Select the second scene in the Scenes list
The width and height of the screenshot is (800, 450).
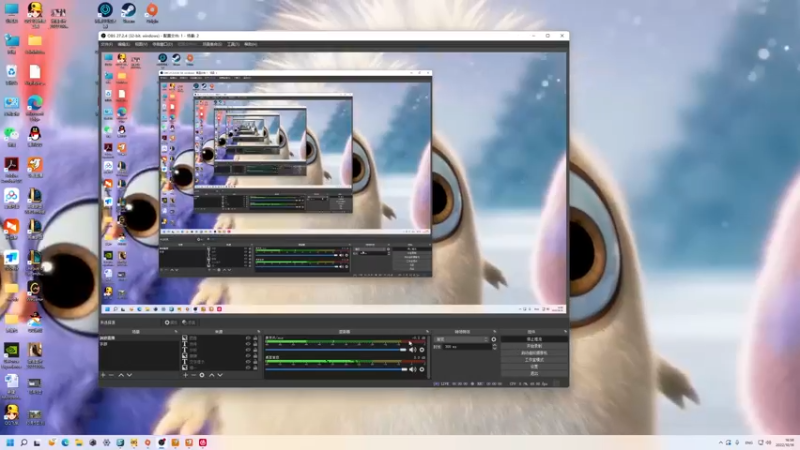click(139, 344)
